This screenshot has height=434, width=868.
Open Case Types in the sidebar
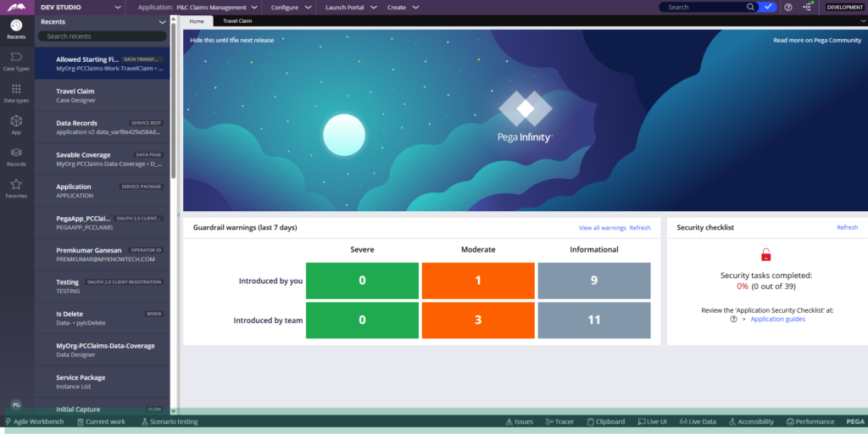tap(16, 61)
